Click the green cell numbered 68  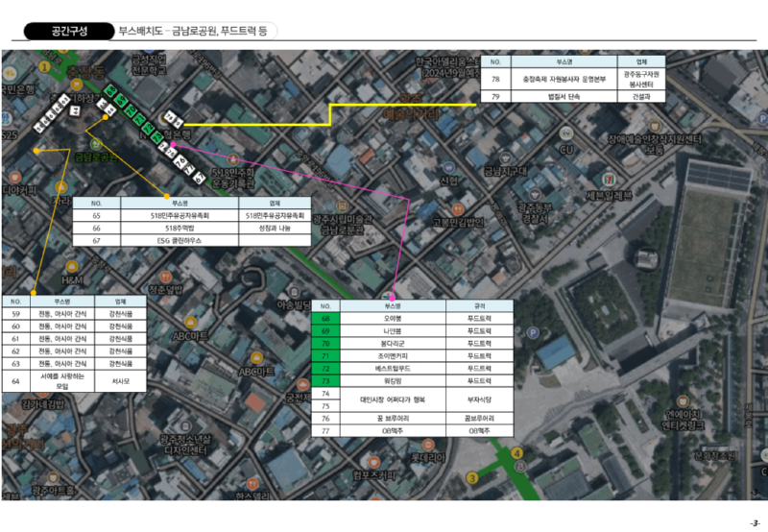pos(324,318)
